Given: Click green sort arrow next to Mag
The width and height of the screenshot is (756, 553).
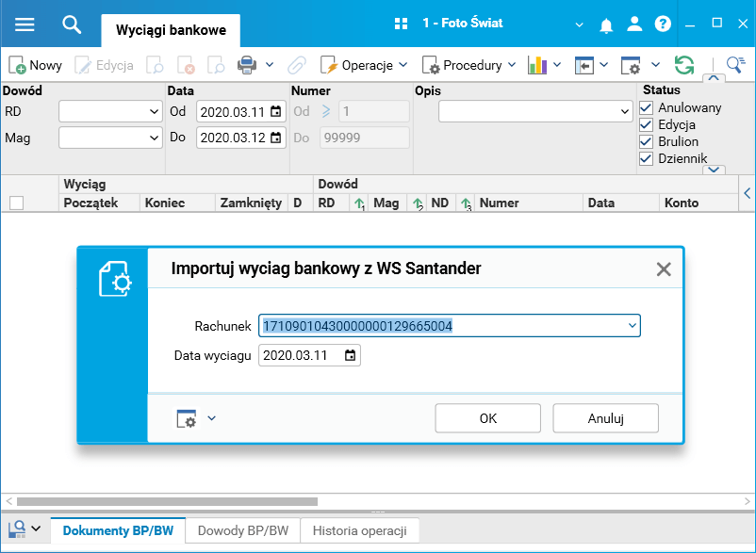Looking at the screenshot, I should click(x=418, y=203).
